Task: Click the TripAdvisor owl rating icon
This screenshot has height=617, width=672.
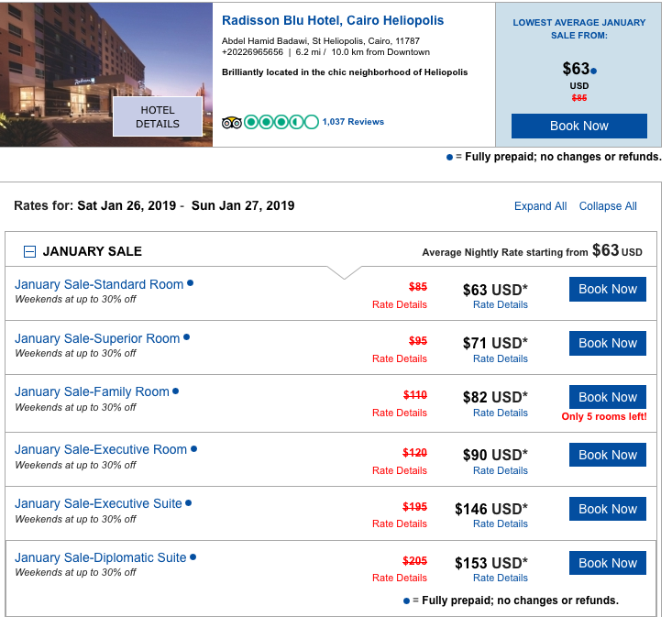Action: [231, 122]
